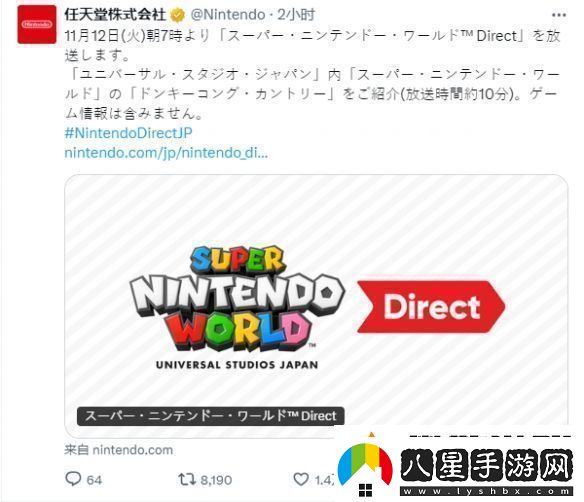Open the 任天堂株式会社 account name

point(115,15)
